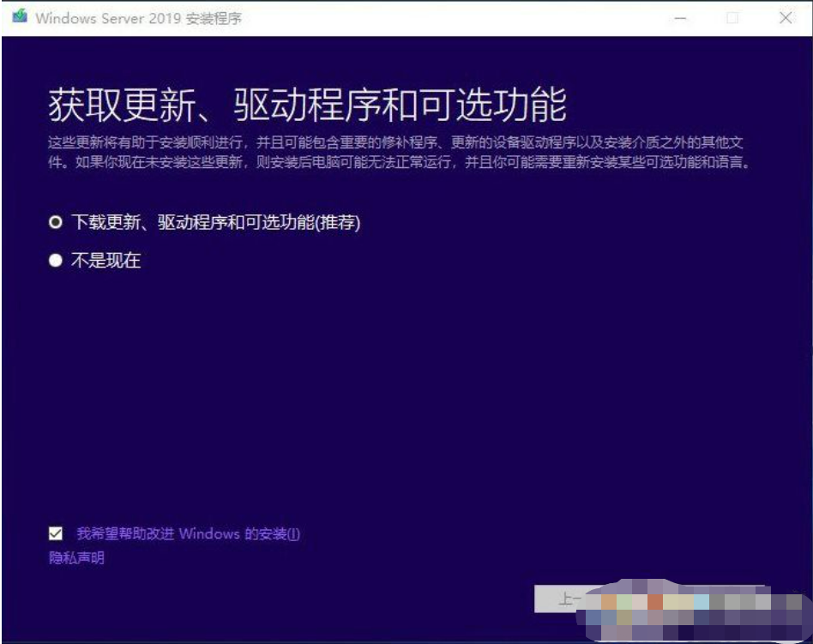813x644 pixels.
Task: Uncheck the help improve Windows installation checkbox
Action: pyautogui.click(x=56, y=533)
